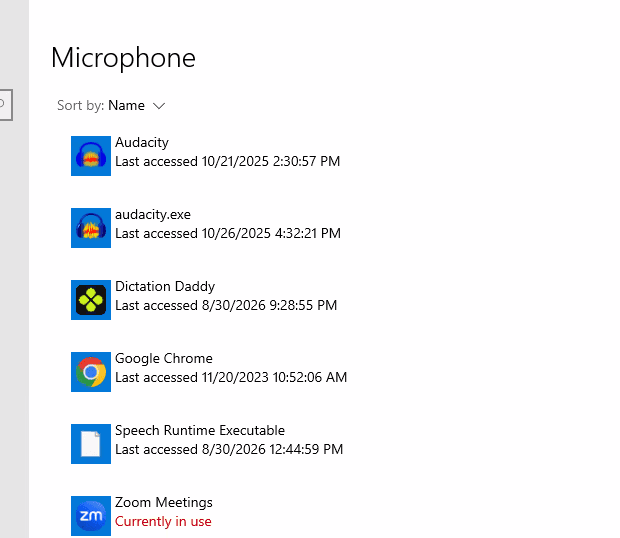The height and width of the screenshot is (538, 620).
Task: Click Last accessed 8/30/2026 9:28:55 PM
Action: click(x=226, y=305)
